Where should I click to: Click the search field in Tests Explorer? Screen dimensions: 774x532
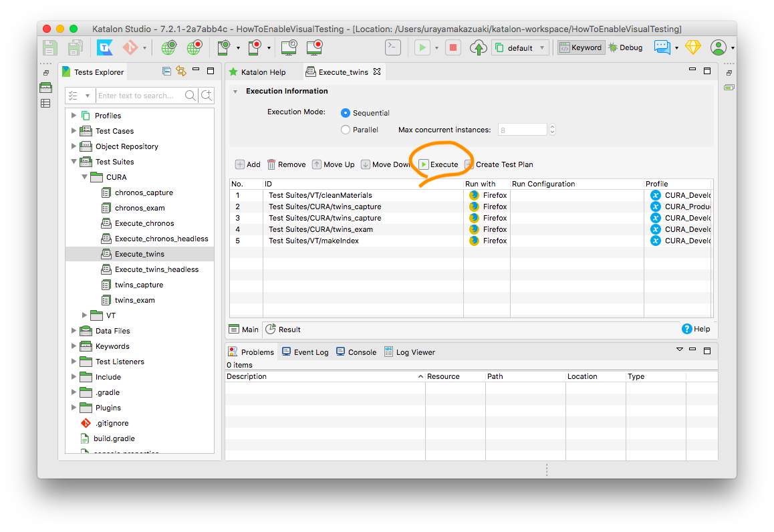(x=140, y=96)
